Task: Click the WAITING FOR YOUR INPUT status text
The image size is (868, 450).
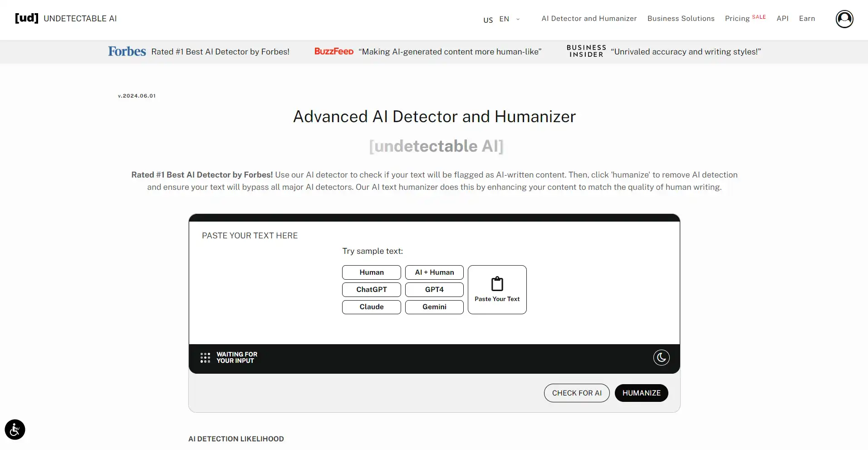Action: pos(237,357)
